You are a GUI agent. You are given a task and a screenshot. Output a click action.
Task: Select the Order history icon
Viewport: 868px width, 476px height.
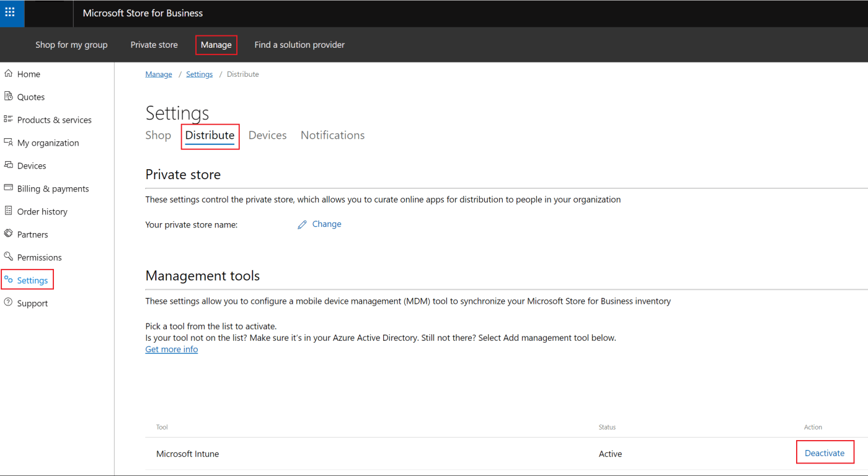point(9,211)
